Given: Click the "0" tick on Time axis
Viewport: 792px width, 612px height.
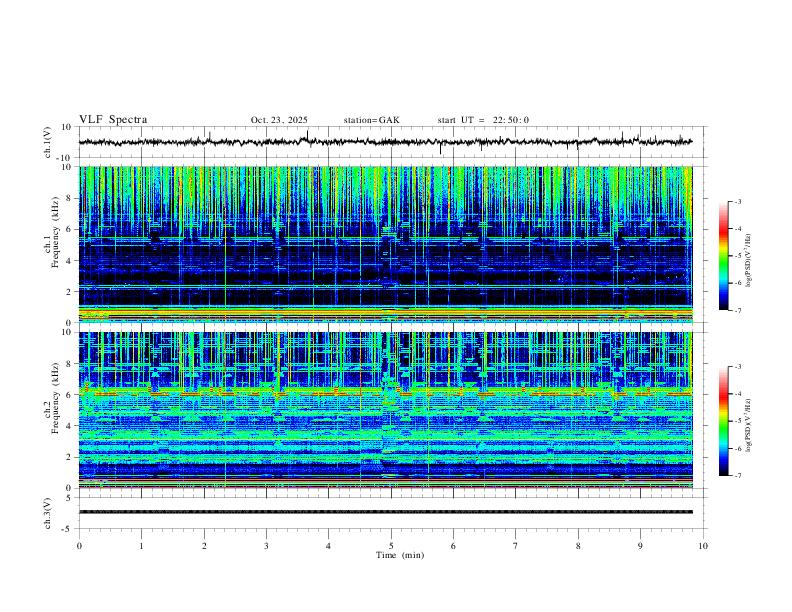Looking at the screenshot, I should click(79, 546).
